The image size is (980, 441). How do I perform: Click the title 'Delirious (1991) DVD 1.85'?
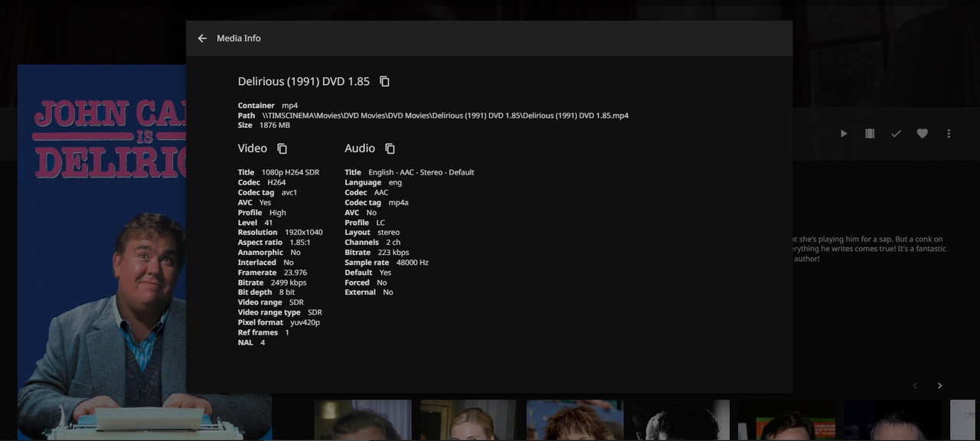click(304, 81)
